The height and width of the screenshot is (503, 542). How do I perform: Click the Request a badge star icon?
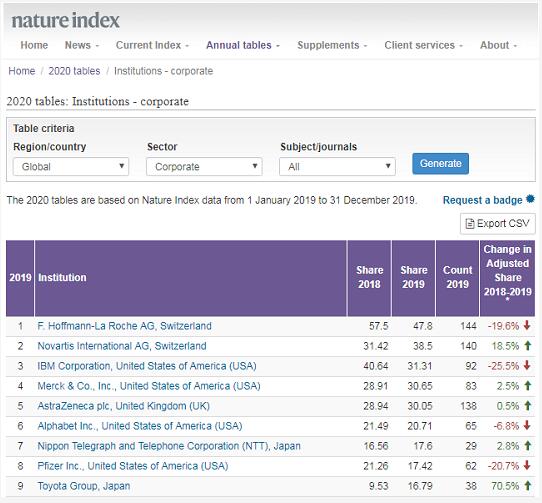[530, 199]
